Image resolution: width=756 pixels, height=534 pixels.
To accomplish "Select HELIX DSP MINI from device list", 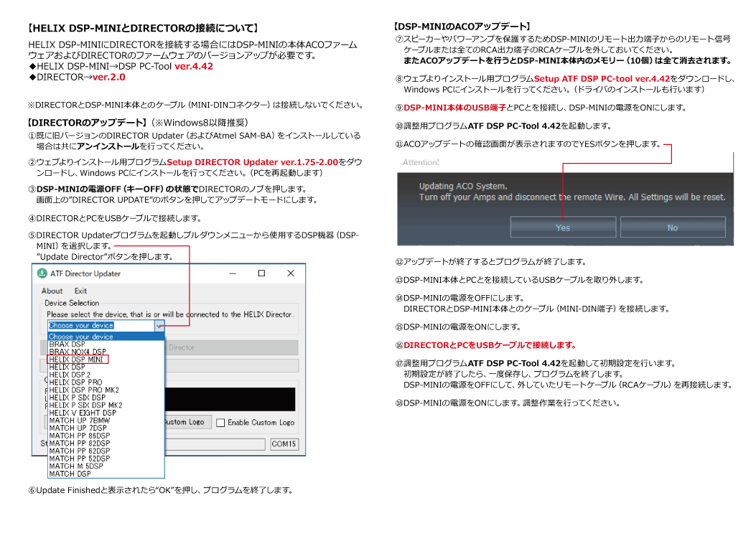I will tap(106, 360).
